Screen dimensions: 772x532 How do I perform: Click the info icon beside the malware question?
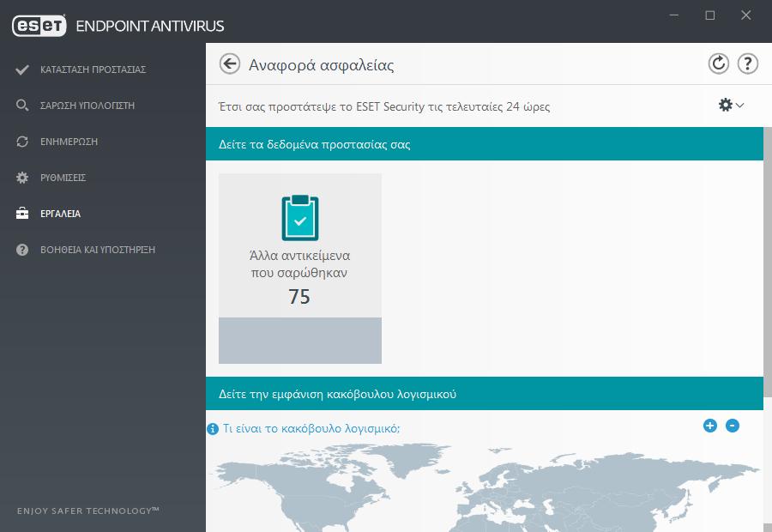213,429
